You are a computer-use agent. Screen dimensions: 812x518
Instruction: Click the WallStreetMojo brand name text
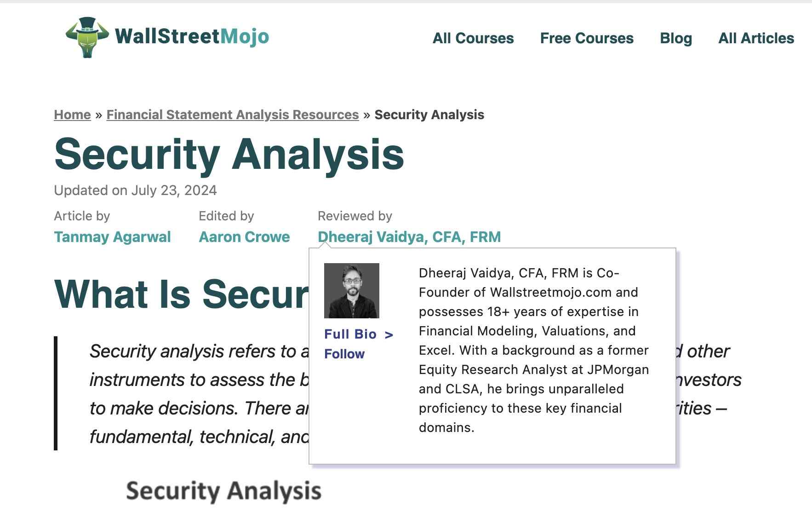pyautogui.click(x=192, y=36)
